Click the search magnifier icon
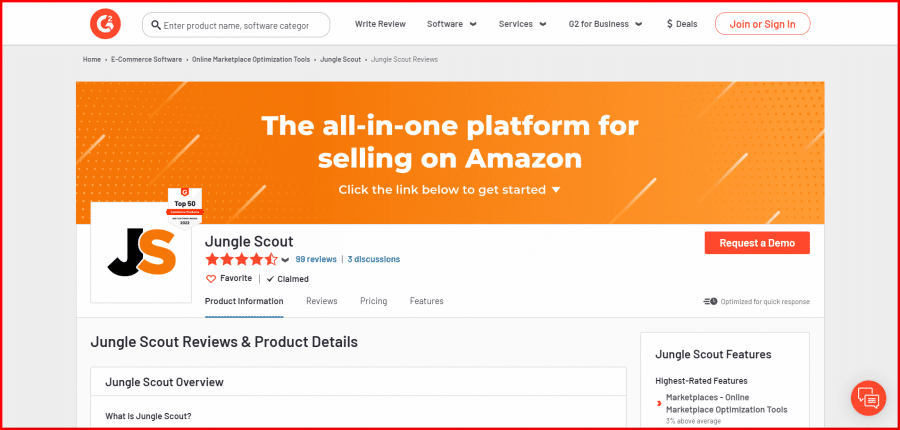 pyautogui.click(x=156, y=25)
